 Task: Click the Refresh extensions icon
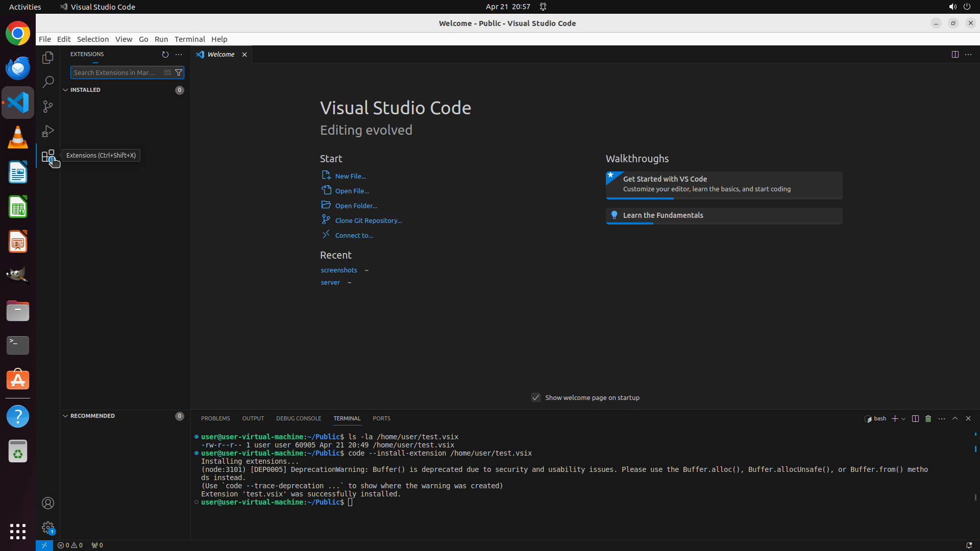pos(165,55)
